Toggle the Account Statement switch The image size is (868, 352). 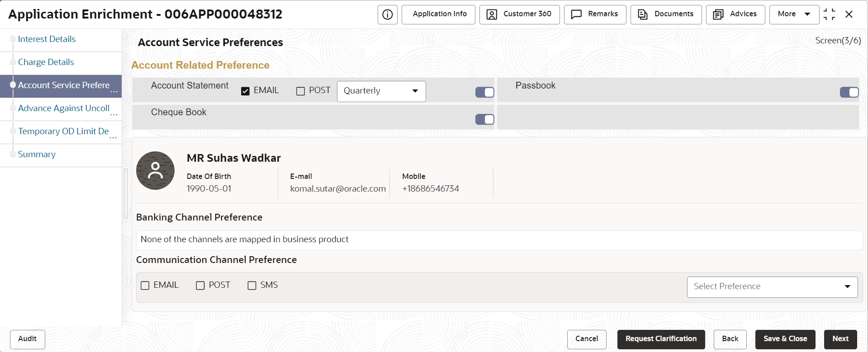coord(485,92)
